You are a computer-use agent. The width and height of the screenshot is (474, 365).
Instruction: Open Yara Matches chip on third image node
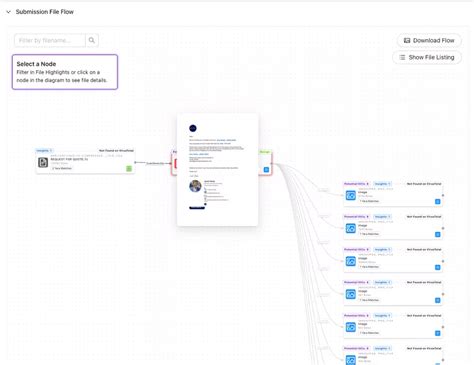[x=369, y=267]
